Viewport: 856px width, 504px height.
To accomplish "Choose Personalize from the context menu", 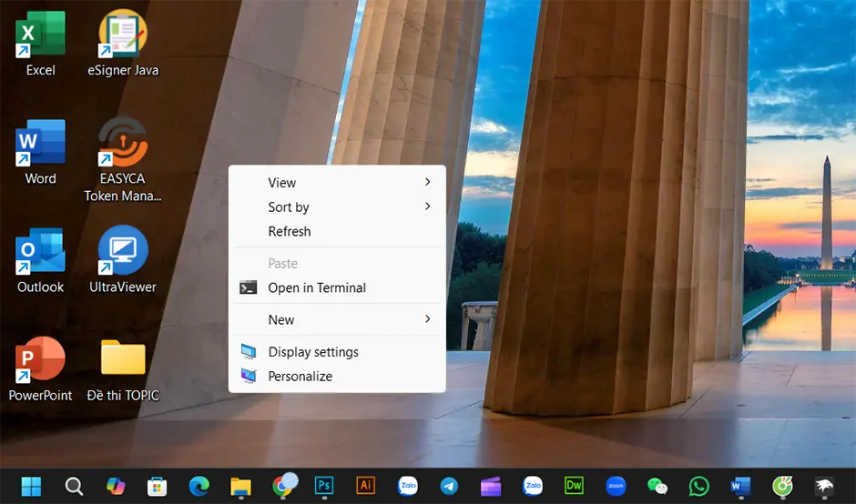I will coord(337,377).
